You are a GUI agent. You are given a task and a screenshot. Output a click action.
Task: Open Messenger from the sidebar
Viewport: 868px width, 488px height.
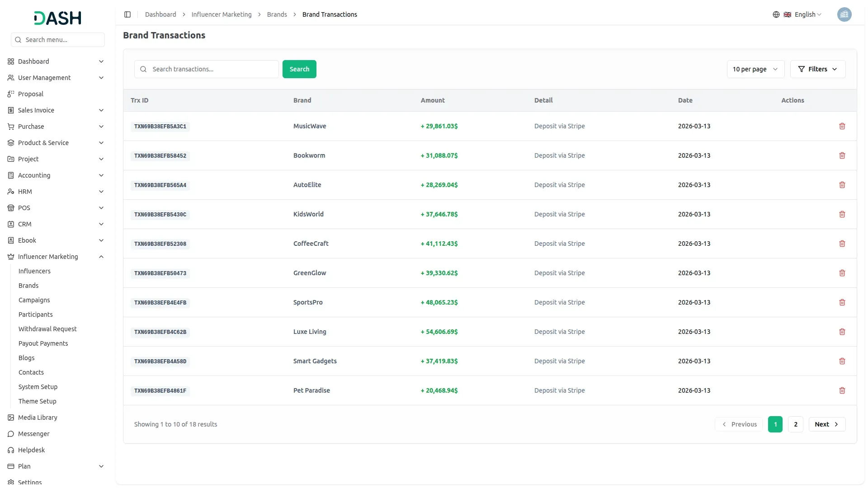click(x=33, y=434)
